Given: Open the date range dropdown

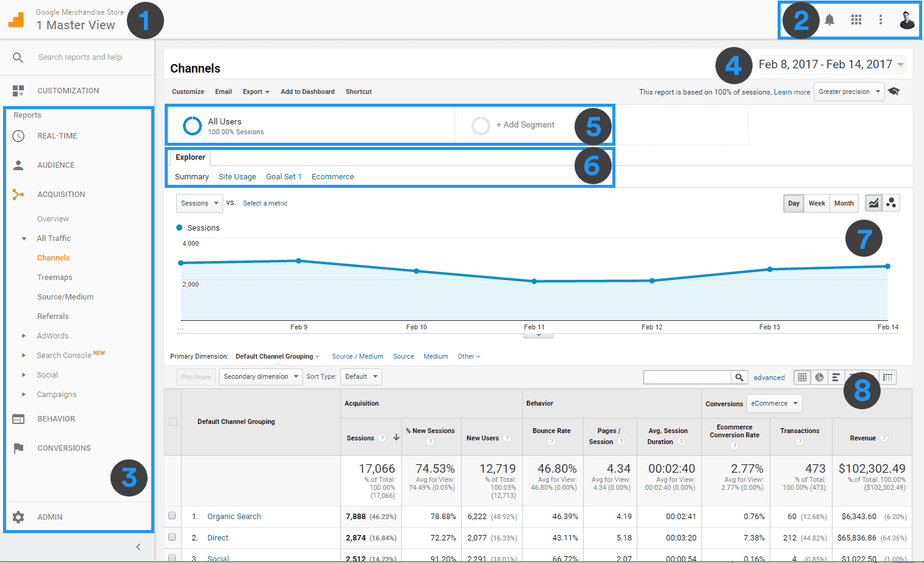Looking at the screenshot, I should point(831,64).
